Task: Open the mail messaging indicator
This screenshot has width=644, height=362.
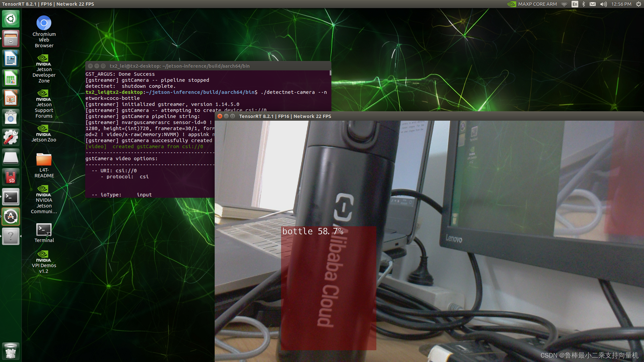Action: click(593, 4)
